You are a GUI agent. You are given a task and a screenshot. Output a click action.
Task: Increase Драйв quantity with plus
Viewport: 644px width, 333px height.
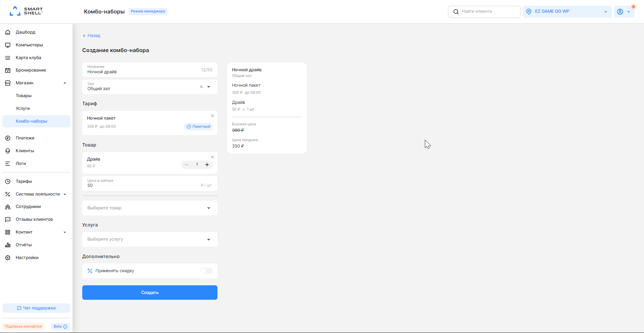point(207,165)
